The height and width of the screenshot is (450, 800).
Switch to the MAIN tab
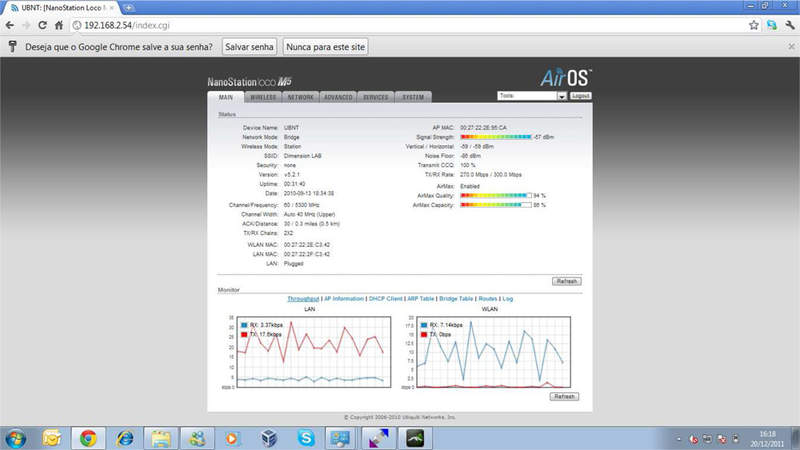click(226, 97)
